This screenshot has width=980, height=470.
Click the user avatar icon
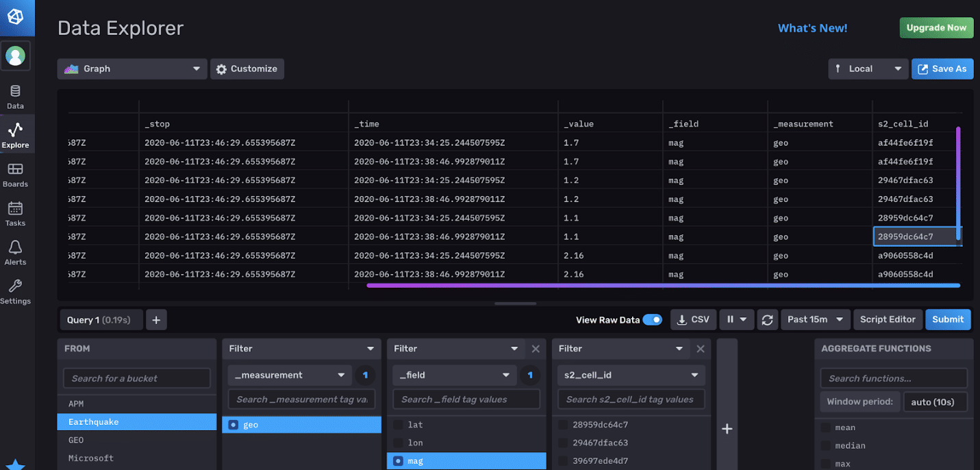point(15,56)
